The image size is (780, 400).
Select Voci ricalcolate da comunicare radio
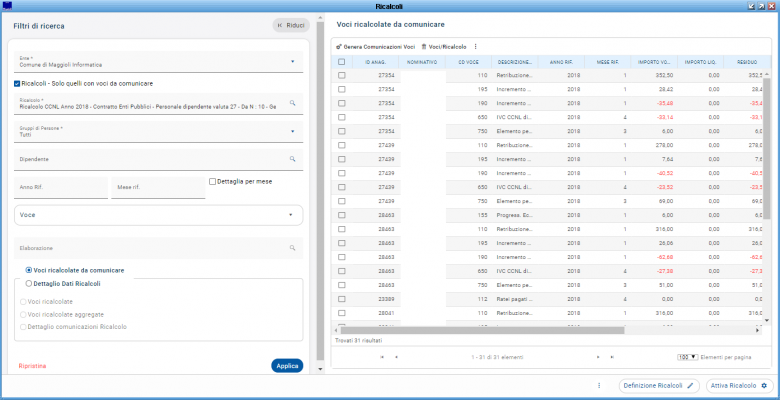(x=29, y=270)
